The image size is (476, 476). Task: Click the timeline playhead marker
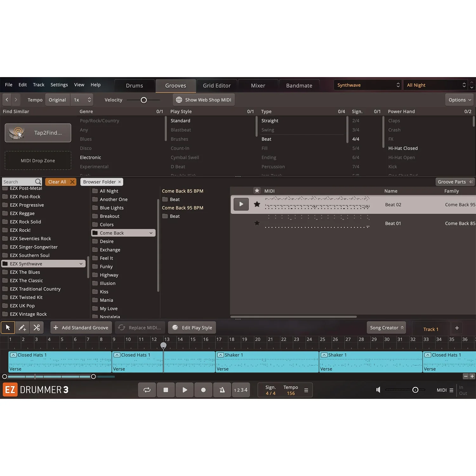pos(163,345)
